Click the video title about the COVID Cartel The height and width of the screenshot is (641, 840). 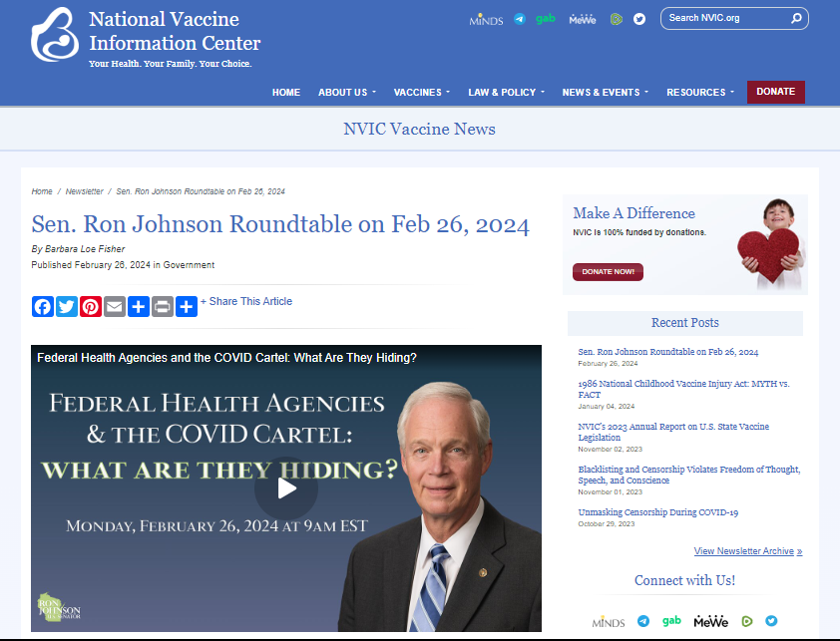coord(226,358)
